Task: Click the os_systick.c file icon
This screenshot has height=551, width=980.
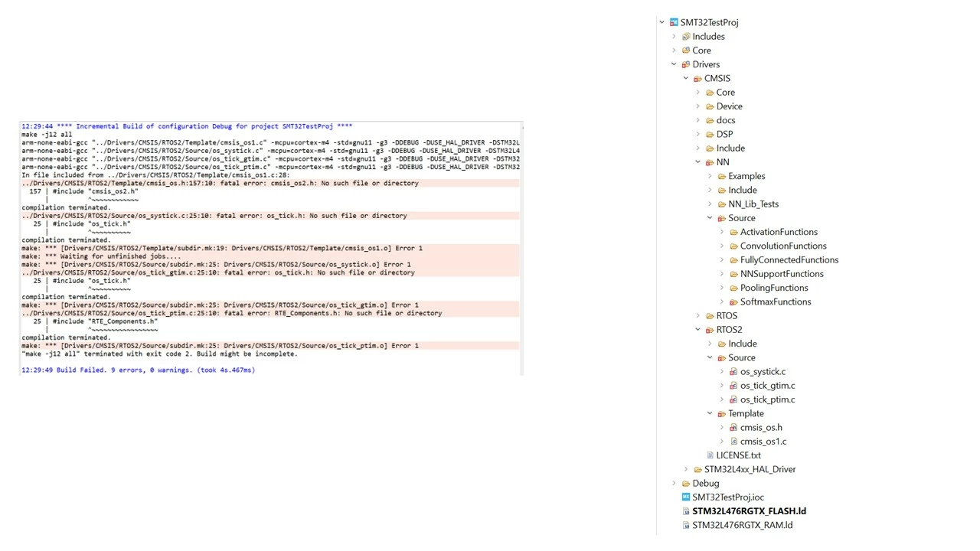Action: (733, 371)
